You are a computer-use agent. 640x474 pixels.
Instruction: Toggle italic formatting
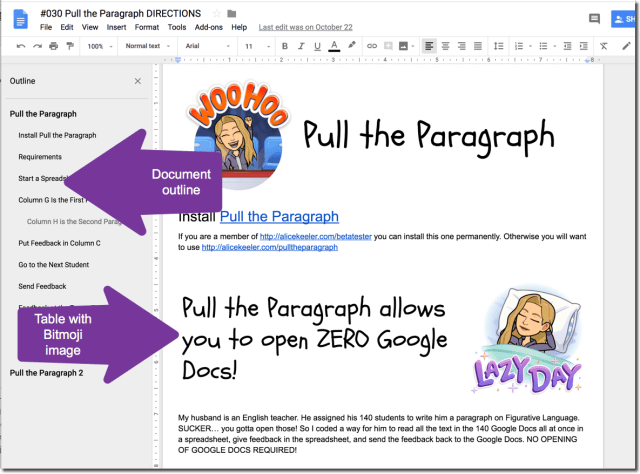click(301, 46)
